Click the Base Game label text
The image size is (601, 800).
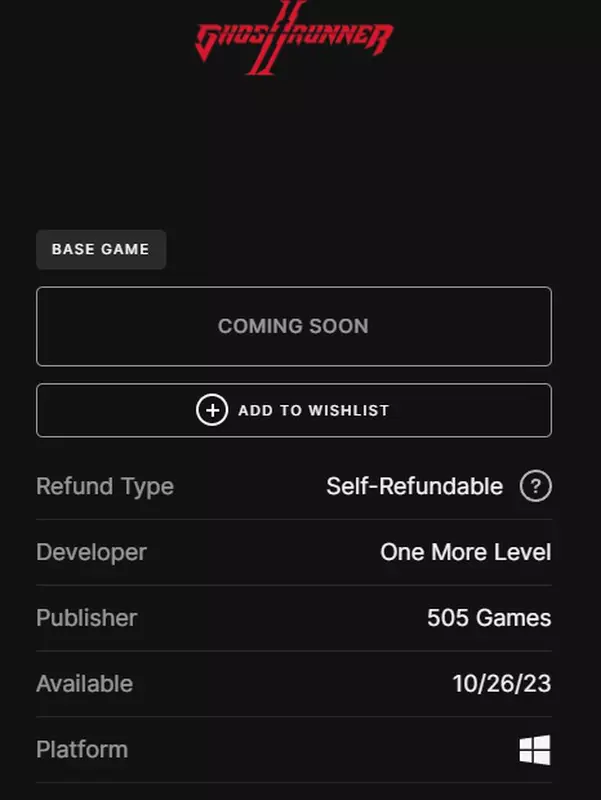[101, 249]
